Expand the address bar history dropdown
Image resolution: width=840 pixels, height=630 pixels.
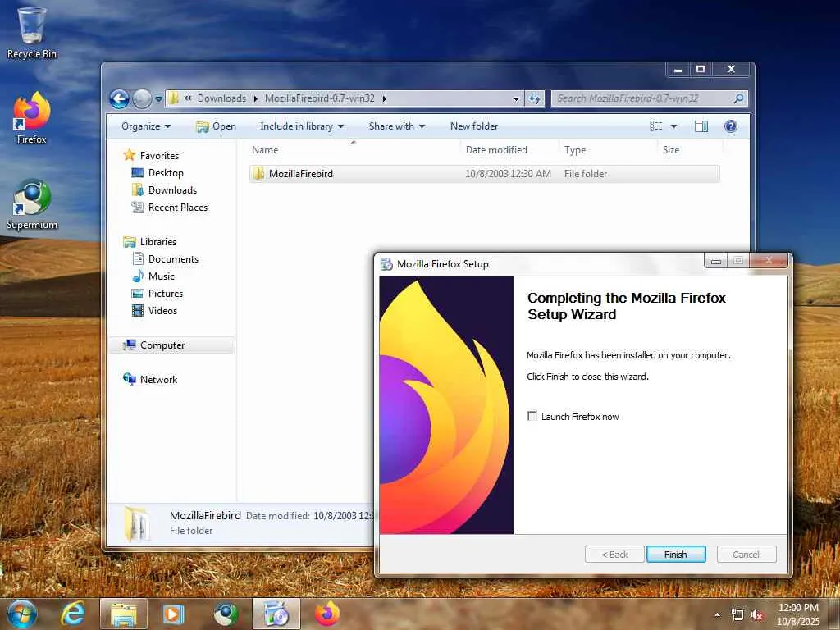pyautogui.click(x=516, y=98)
